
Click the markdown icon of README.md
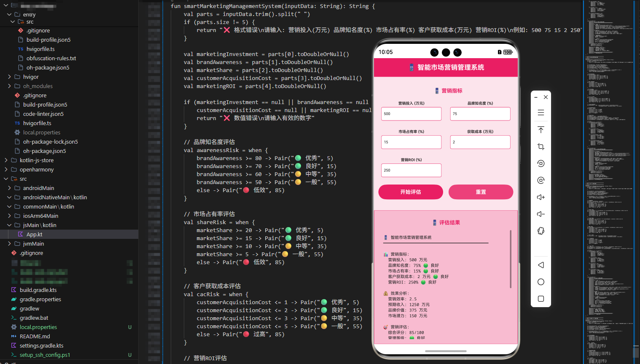click(x=14, y=336)
